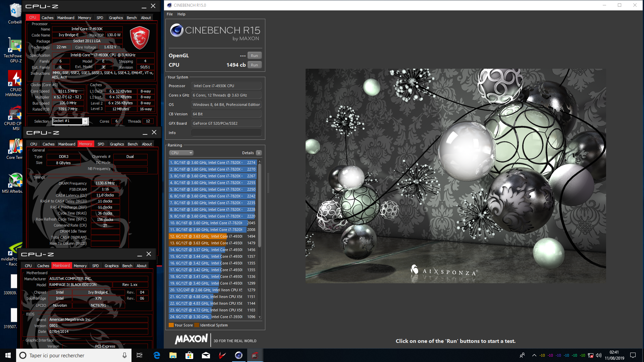Click the orange Your Score legend swatch
The height and width of the screenshot is (362, 644).
coord(171,325)
